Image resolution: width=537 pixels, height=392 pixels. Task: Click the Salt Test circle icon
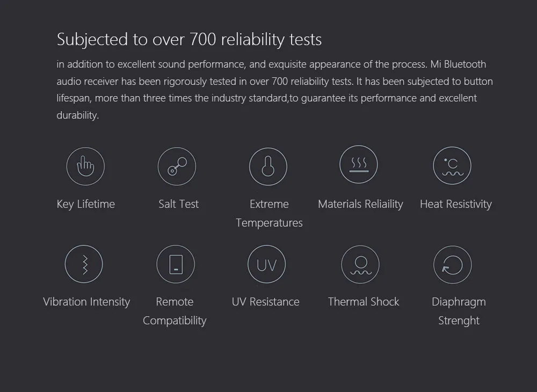click(177, 166)
